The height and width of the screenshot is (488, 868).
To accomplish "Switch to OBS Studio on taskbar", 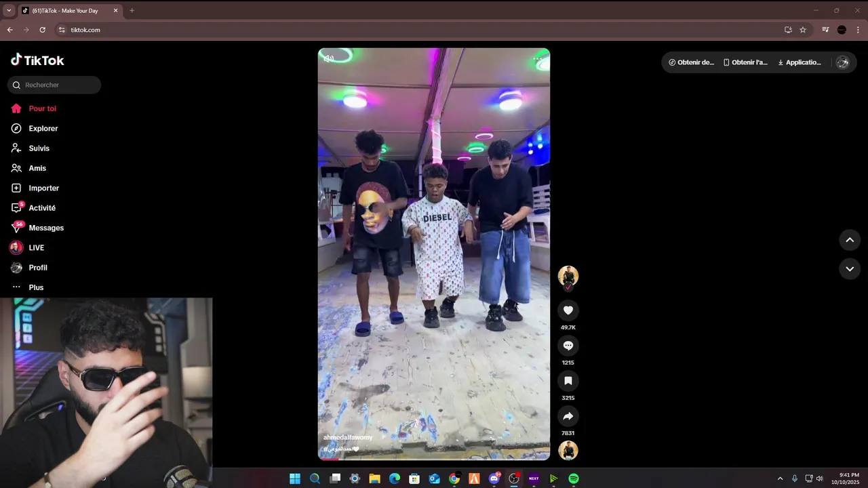I will tap(514, 479).
